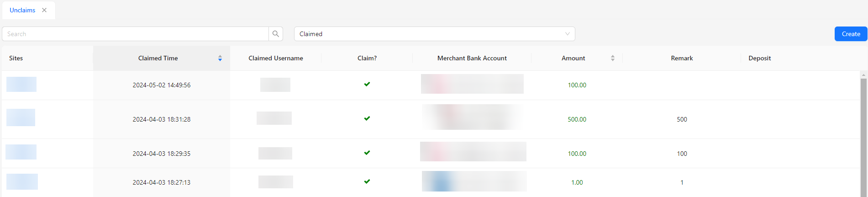This screenshot has height=197, width=868.
Task: Focus the Search input field
Action: pos(136,34)
